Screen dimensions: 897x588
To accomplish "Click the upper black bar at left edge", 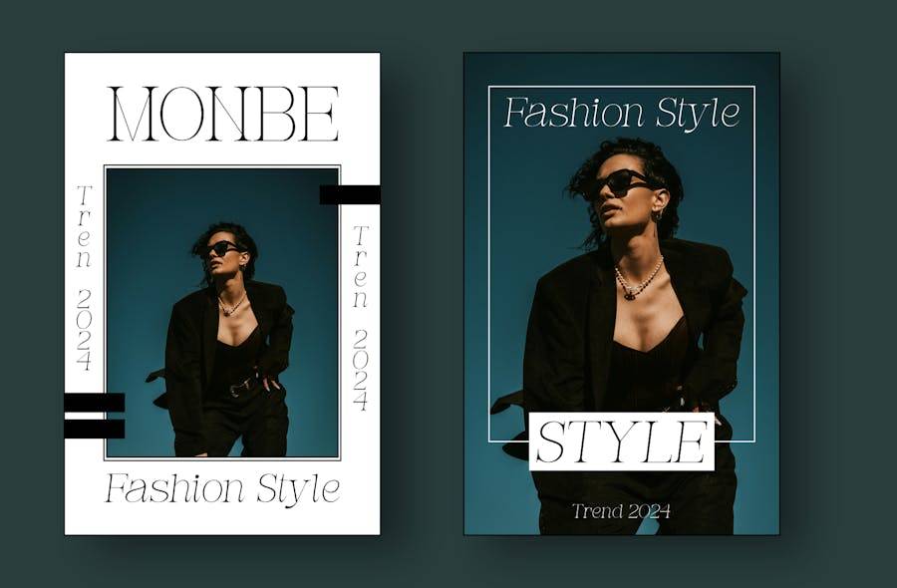I will pos(95,403).
